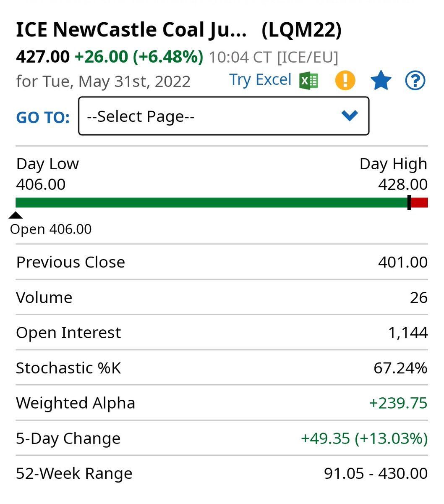Click the 10:04 CT [ICE/EU] timestamp
This screenshot has height=504, width=444.
(x=273, y=57)
